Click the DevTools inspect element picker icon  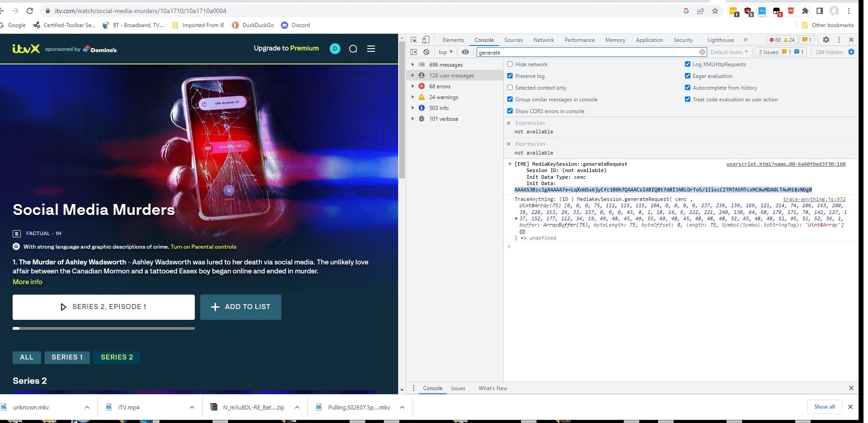[x=413, y=40]
